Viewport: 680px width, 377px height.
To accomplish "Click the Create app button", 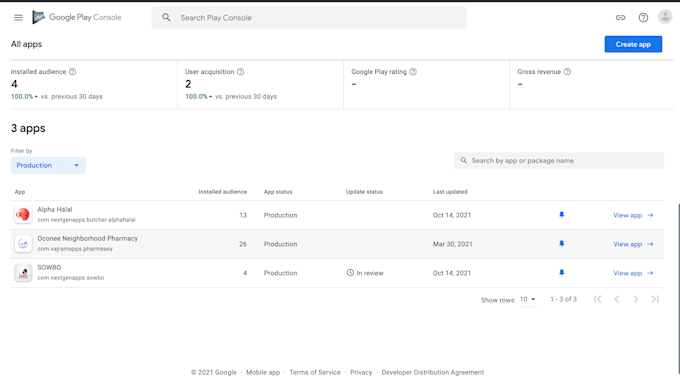I will pos(633,44).
